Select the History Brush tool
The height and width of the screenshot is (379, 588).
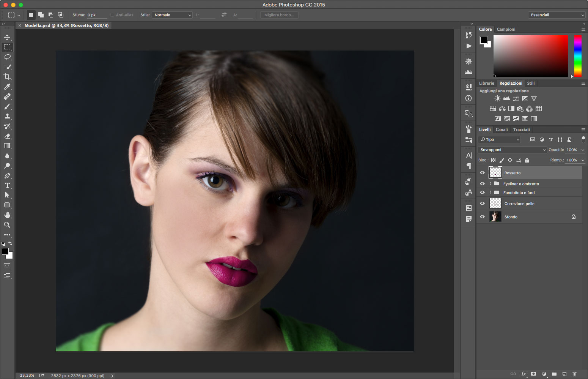click(7, 126)
